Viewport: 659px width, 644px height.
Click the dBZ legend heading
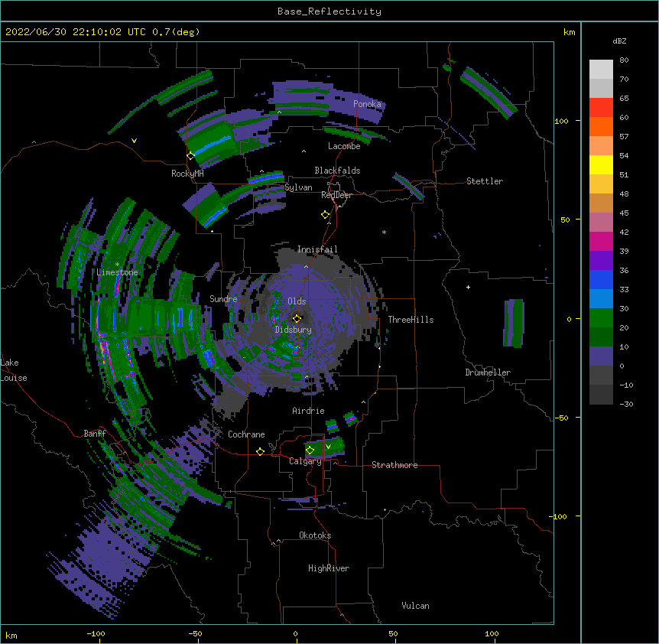pos(619,41)
